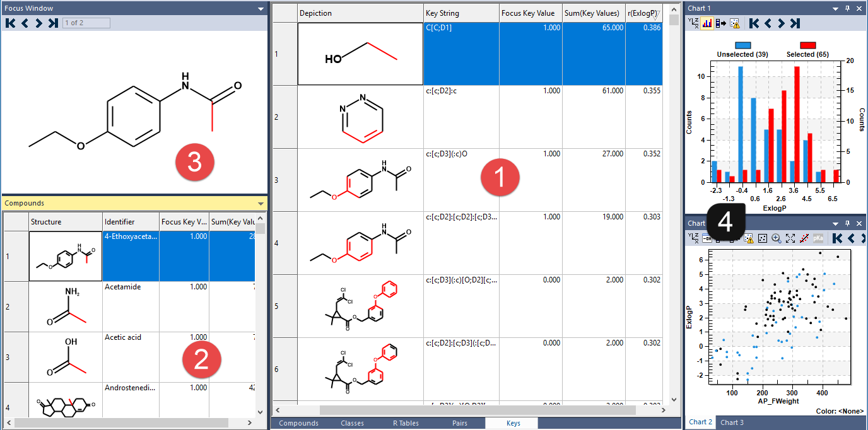Toggle histogram chart type in Chart 1

[707, 23]
